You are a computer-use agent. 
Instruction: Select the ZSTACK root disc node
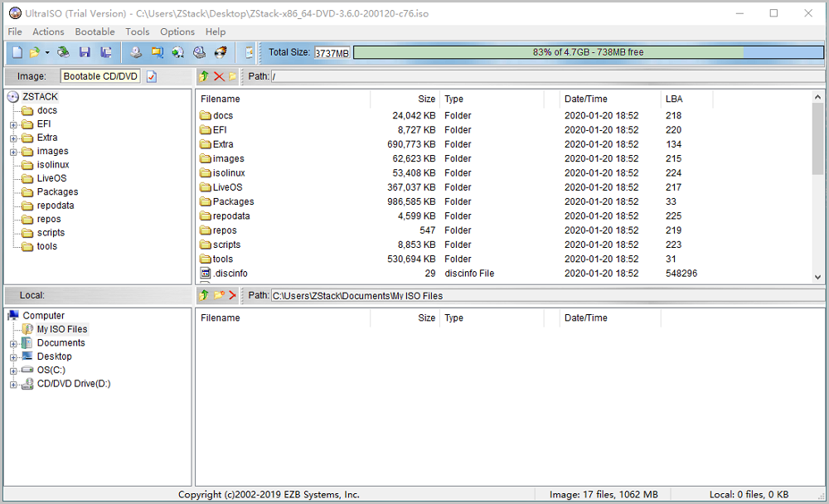click(40, 97)
